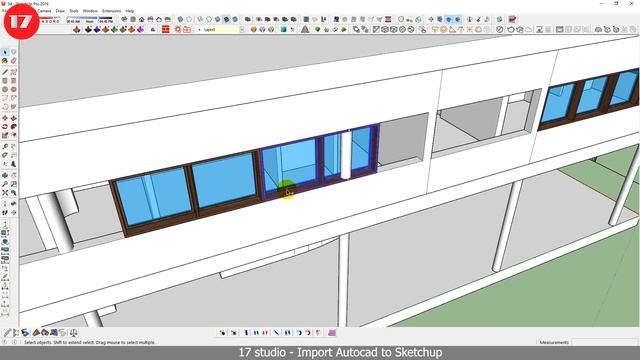This screenshot has height=360, width=640.
Task: Select the Rotate tool
Action: tap(5, 127)
